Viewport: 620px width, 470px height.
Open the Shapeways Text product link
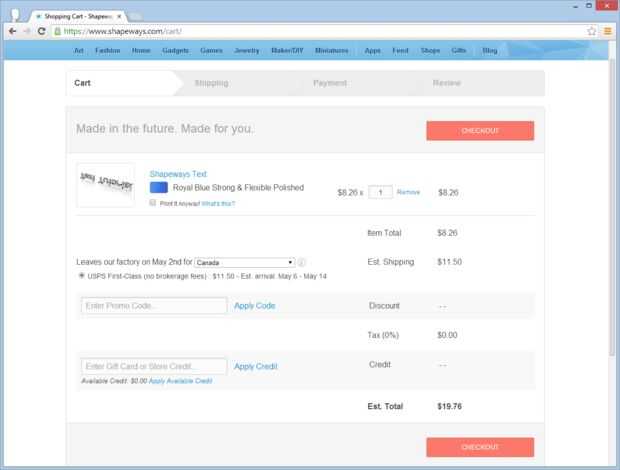(x=178, y=174)
